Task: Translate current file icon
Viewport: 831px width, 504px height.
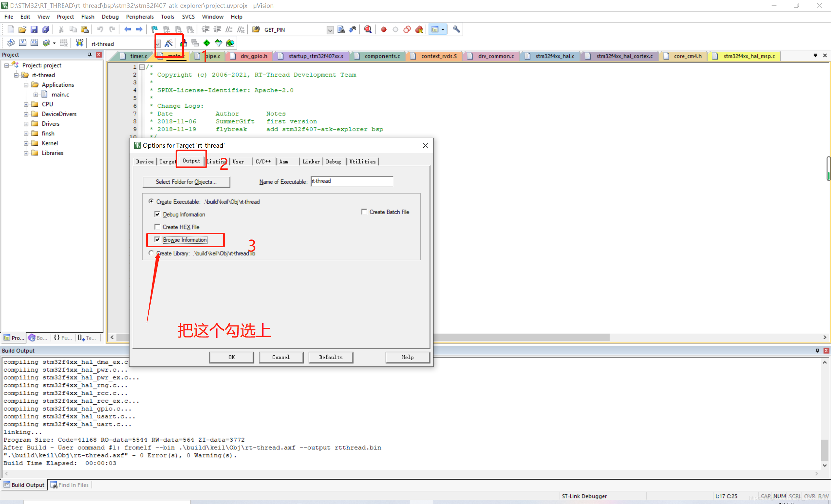Action: [11, 43]
